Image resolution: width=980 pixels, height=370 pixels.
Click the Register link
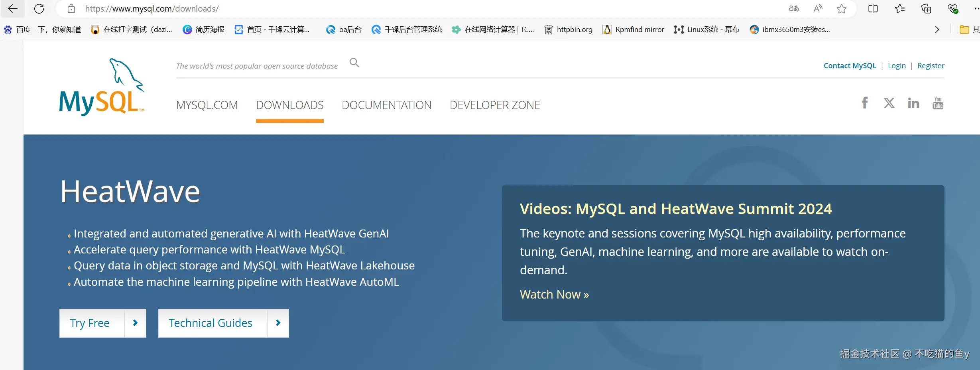(931, 66)
